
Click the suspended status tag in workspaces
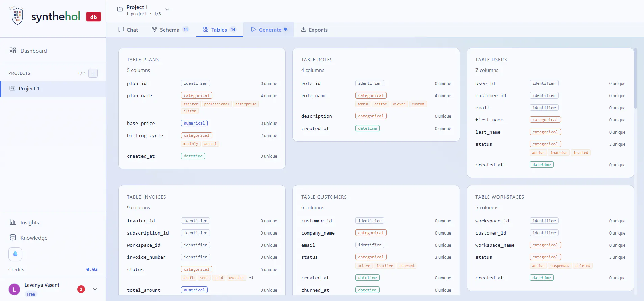[560, 266]
